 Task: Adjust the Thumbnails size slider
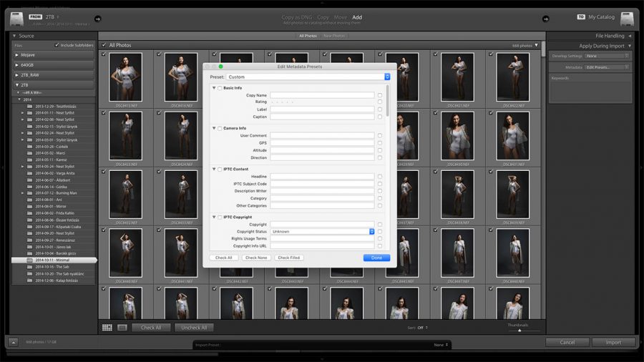pyautogui.click(x=519, y=331)
